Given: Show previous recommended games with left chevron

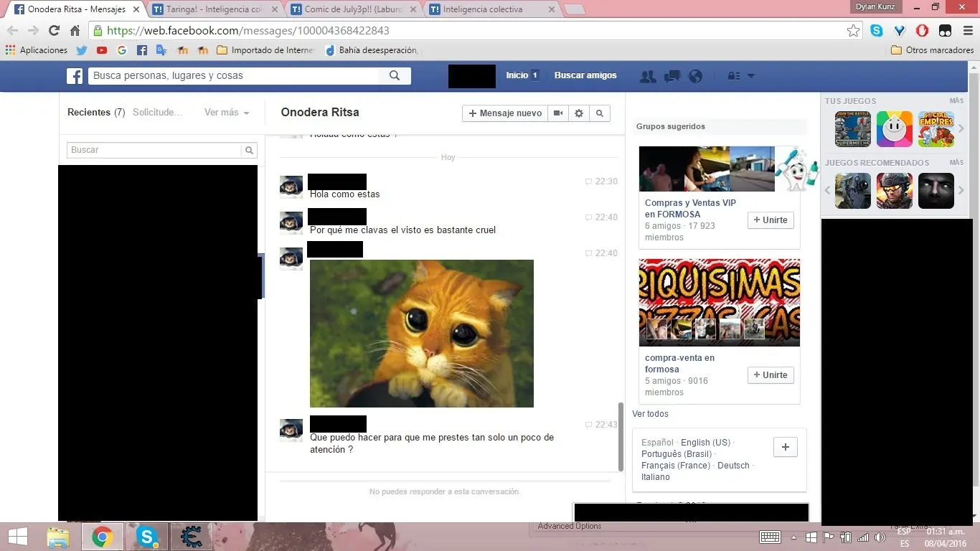Looking at the screenshot, I should [827, 191].
